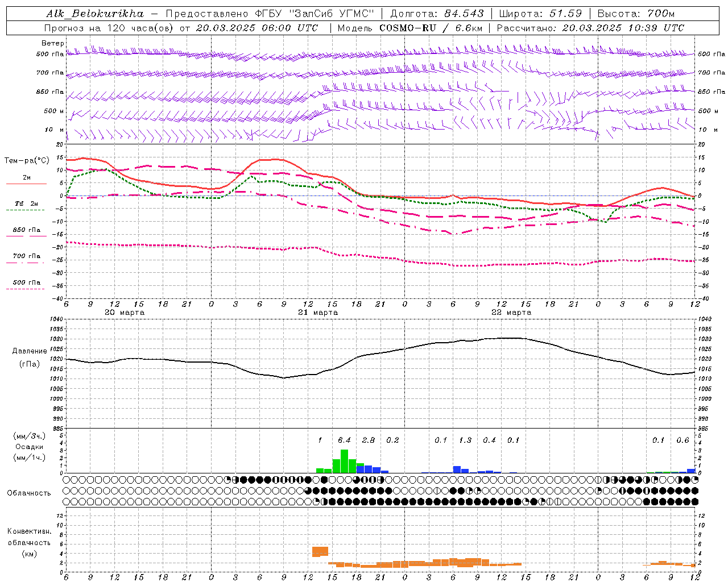728x582 pixels.
Task: Select the elevation text Высота: 700м
Action: pos(636,14)
